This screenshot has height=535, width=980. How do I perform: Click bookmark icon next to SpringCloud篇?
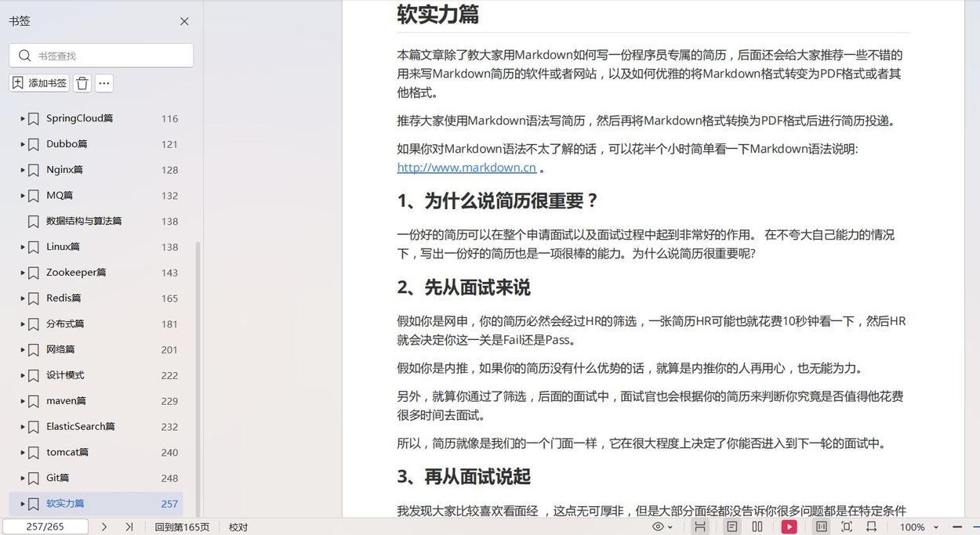pos(34,119)
